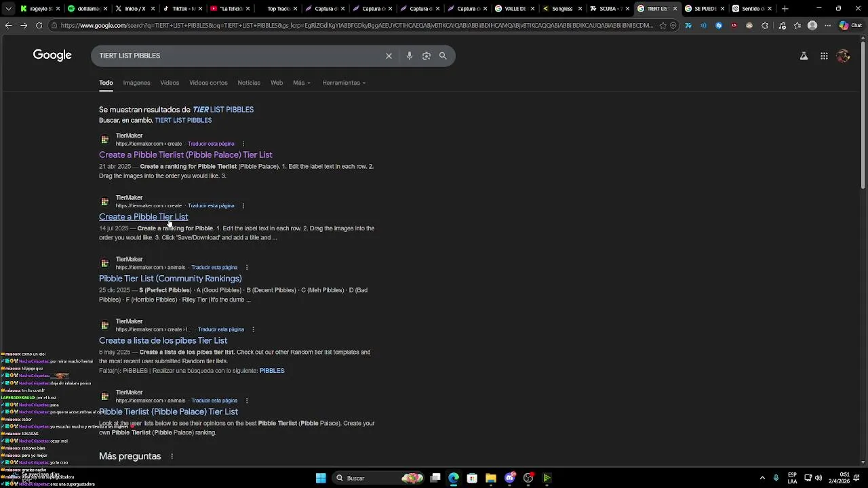Switch to the Songless browser tab
The width and height of the screenshot is (868, 488).
[x=563, y=9]
